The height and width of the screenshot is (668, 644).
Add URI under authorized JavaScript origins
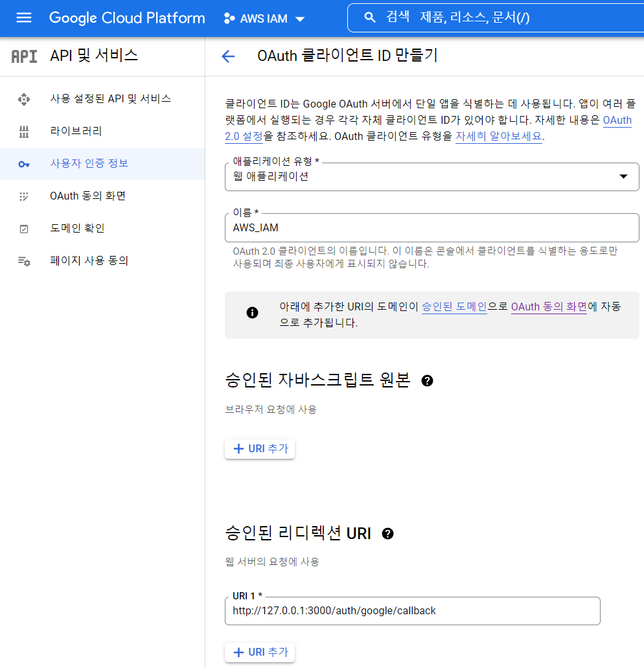pyautogui.click(x=260, y=448)
